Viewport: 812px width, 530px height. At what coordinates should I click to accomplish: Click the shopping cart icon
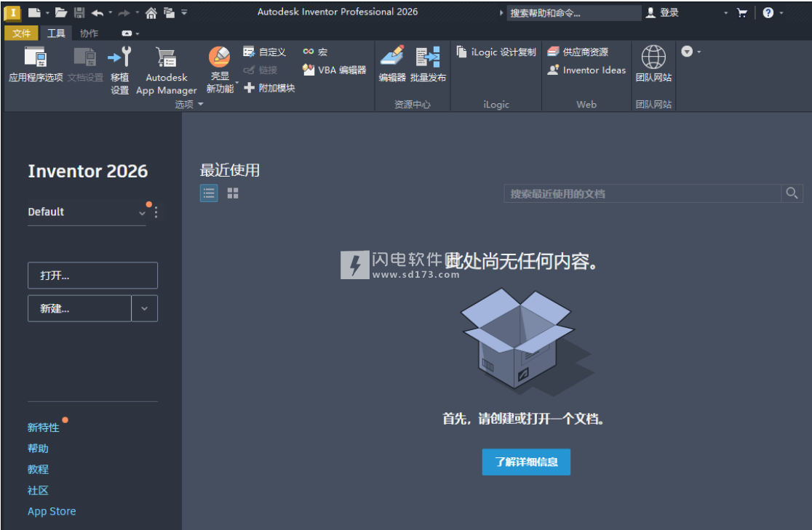pyautogui.click(x=742, y=13)
